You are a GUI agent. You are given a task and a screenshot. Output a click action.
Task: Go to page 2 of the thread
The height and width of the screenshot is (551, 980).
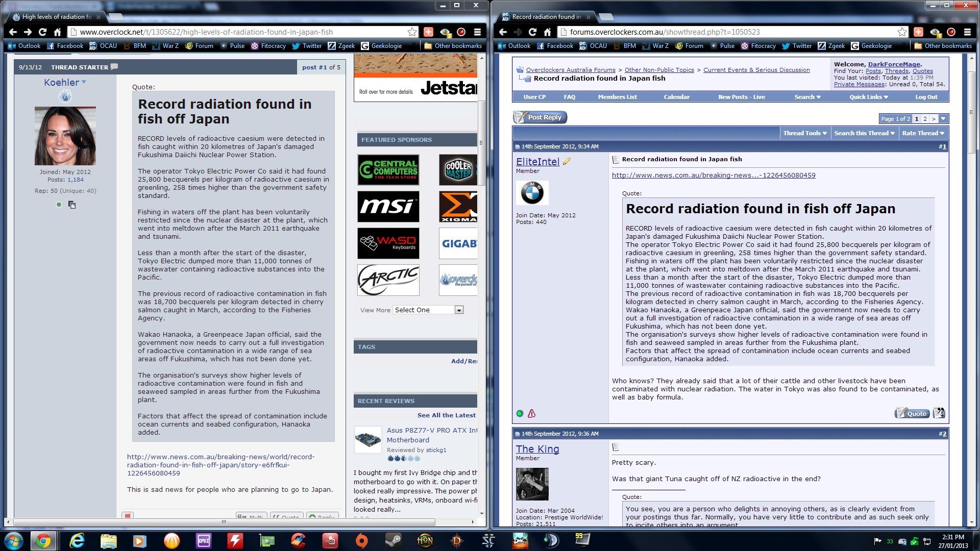[925, 119]
